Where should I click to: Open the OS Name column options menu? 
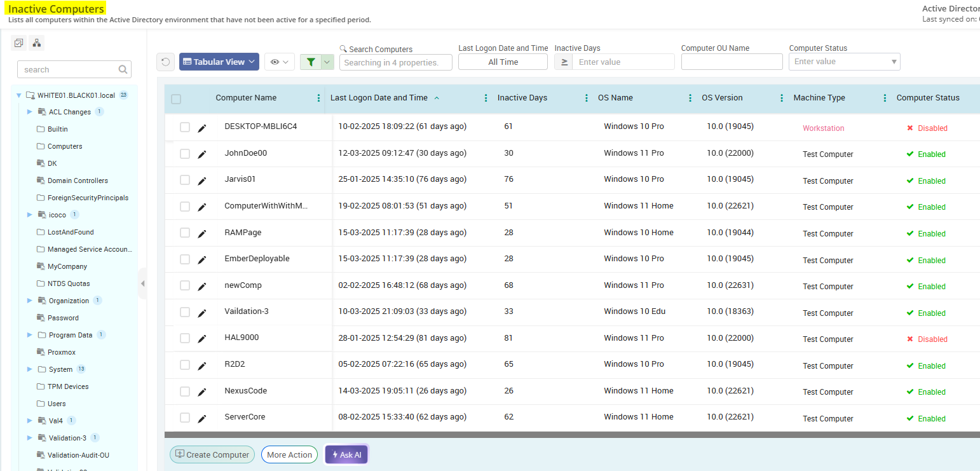point(690,97)
